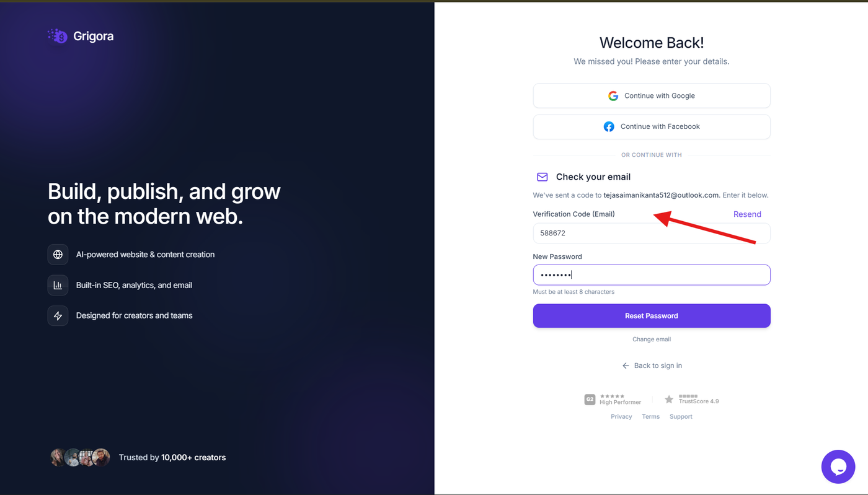Image resolution: width=868 pixels, height=495 pixels.
Task: Click the Change email link
Action: pos(652,339)
